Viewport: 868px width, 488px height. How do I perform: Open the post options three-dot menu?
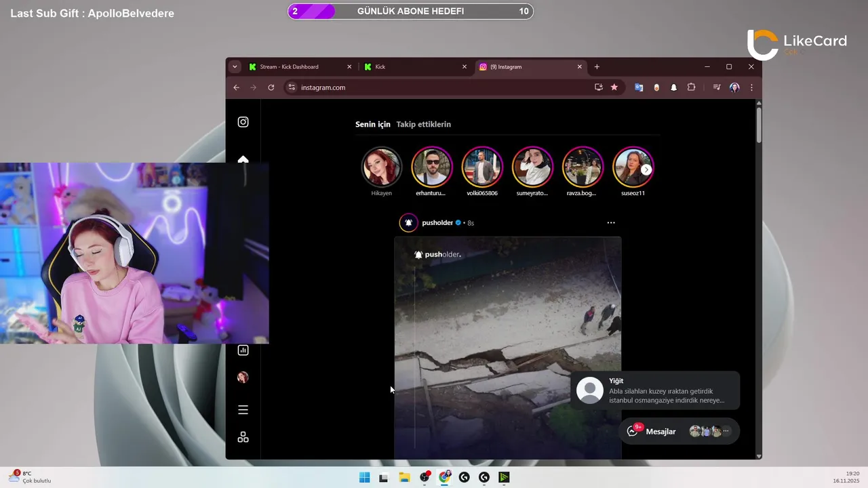coord(611,222)
